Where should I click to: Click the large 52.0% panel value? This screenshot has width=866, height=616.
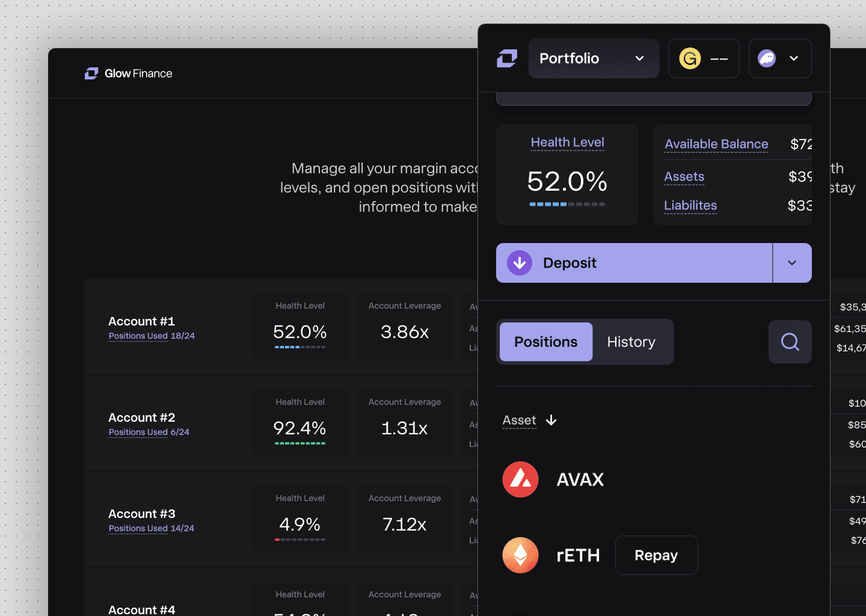567,182
